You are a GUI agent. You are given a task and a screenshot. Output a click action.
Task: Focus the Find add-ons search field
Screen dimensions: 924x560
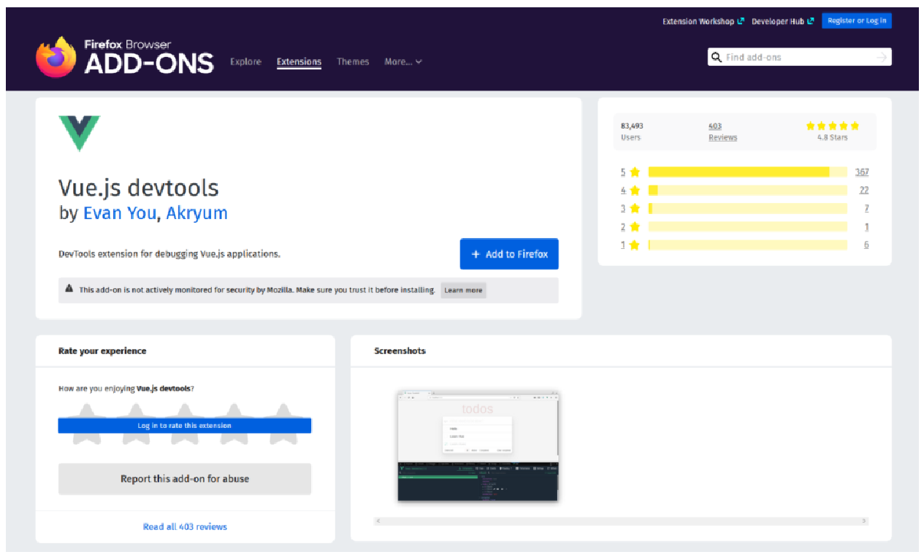pyautogui.click(x=799, y=57)
